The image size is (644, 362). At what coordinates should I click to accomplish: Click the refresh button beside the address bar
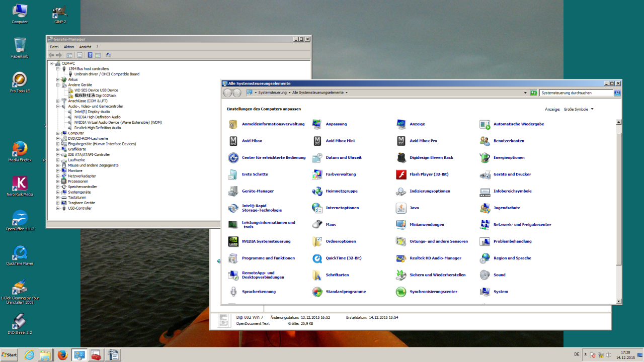click(534, 93)
